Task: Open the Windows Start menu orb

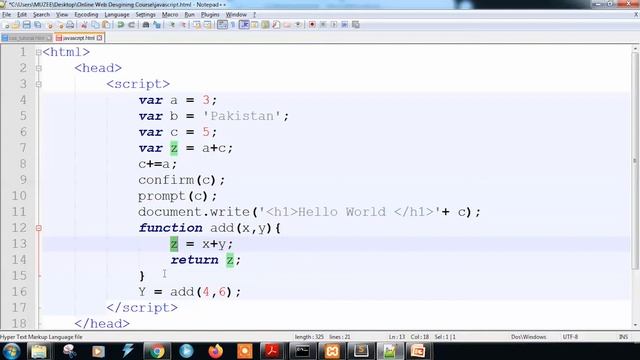Action: tap(11, 351)
